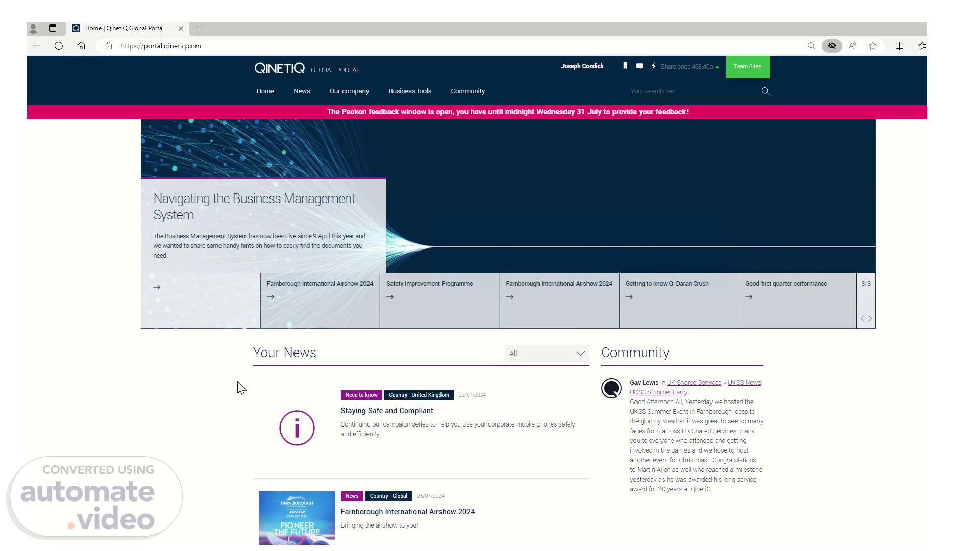Open the messages speech bubble icon
This screenshot has height=551, width=980.
(x=640, y=66)
